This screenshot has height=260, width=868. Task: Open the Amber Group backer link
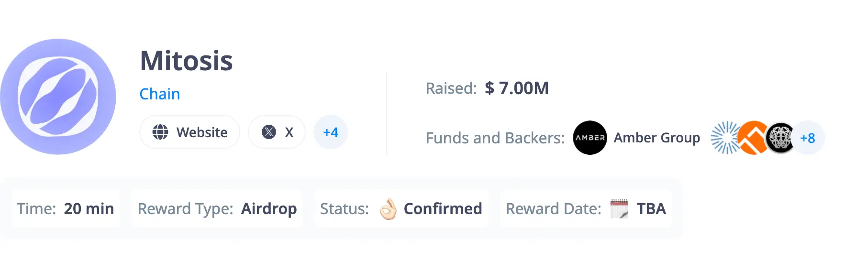(657, 138)
